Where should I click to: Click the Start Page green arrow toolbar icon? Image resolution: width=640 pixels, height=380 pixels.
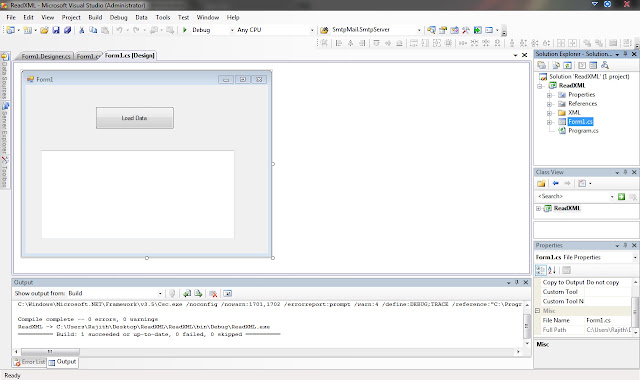[x=478, y=30]
